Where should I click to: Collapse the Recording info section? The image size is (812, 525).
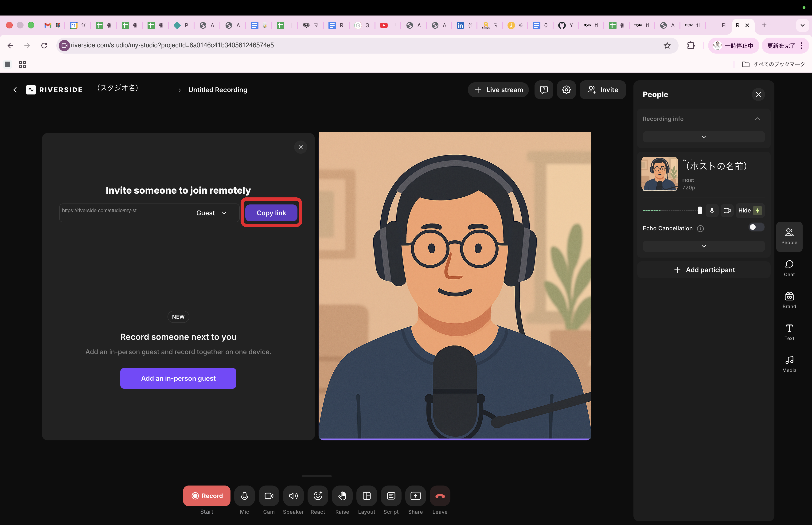pos(757,119)
